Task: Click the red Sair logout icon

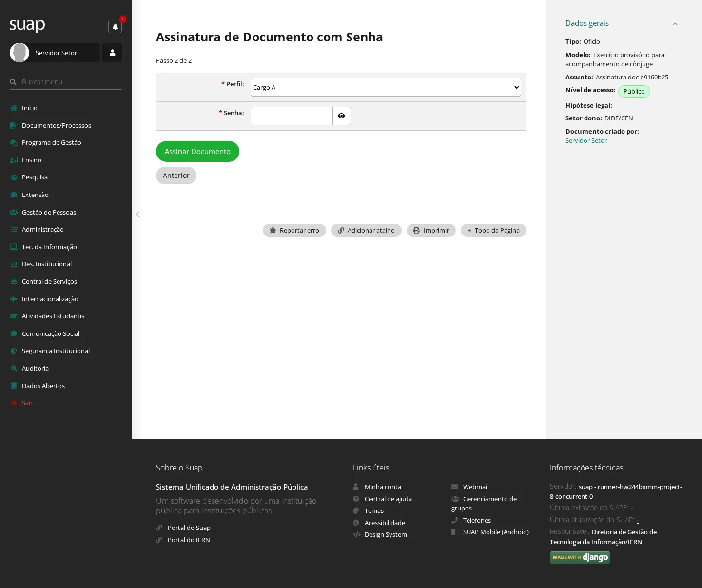Action: pos(14,403)
